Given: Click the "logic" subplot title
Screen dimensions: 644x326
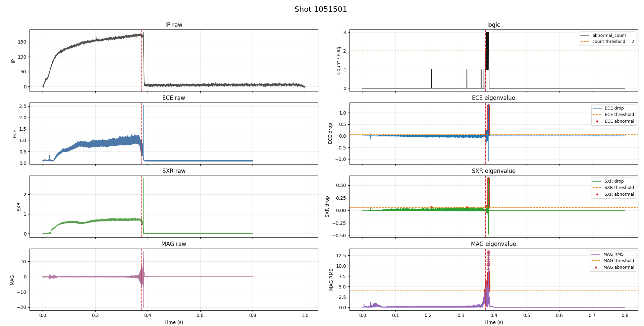Looking at the screenshot, I should pos(493,25).
